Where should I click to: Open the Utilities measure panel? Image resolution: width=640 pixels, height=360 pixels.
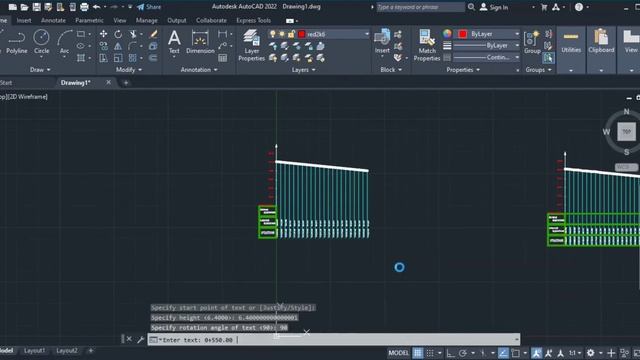tap(571, 42)
